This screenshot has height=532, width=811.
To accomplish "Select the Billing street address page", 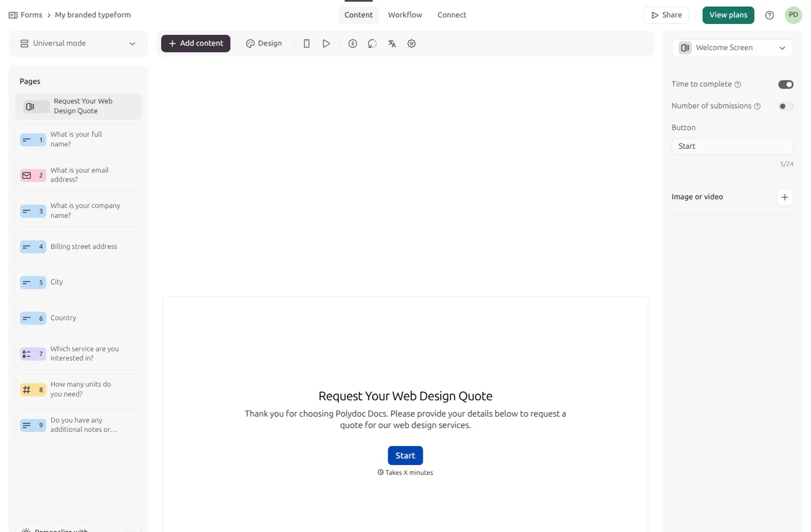I will point(78,246).
